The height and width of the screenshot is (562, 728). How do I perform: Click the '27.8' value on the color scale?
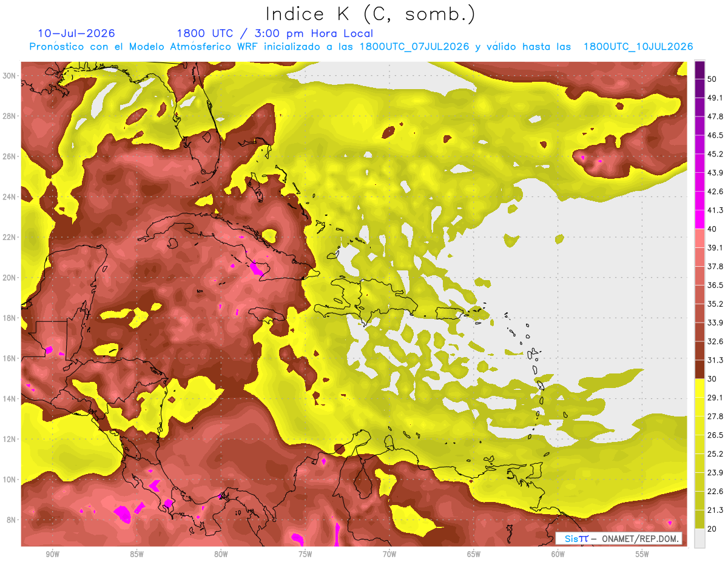715,416
